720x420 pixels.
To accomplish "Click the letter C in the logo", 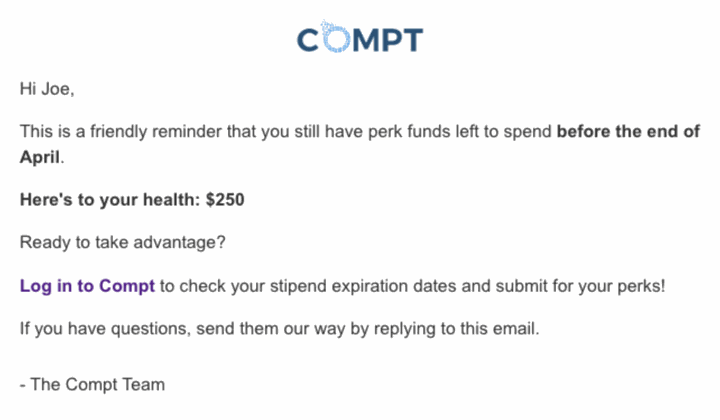I will 308,40.
